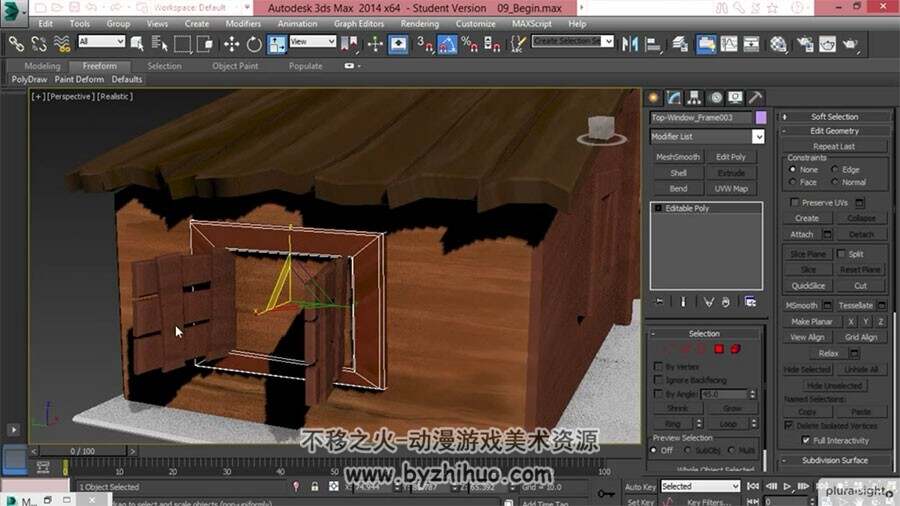
Task: Activate the Select and Rotate tool
Action: 254,44
